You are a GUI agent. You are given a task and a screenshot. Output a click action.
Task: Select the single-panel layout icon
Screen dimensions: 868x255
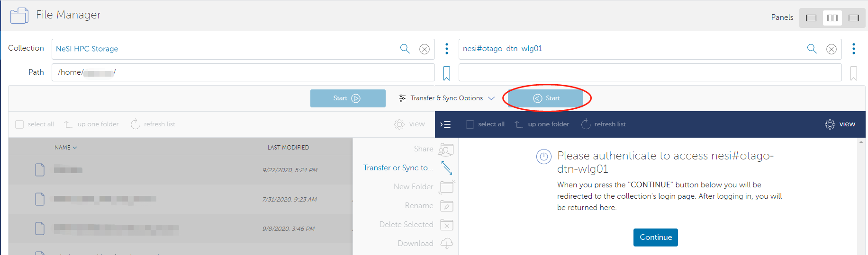(811, 18)
